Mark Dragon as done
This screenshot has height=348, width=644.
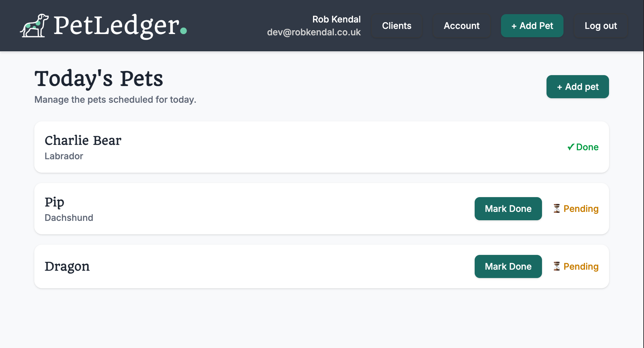(x=508, y=266)
